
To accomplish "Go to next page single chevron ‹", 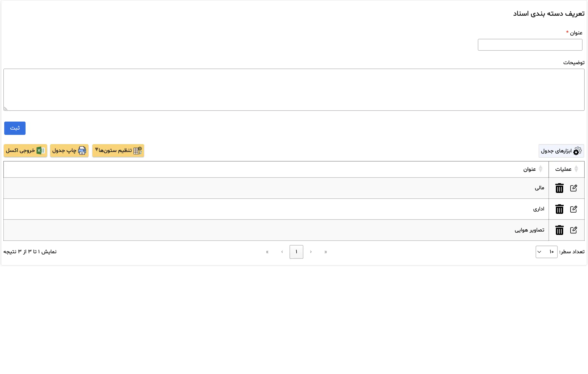I will pyautogui.click(x=282, y=252).
